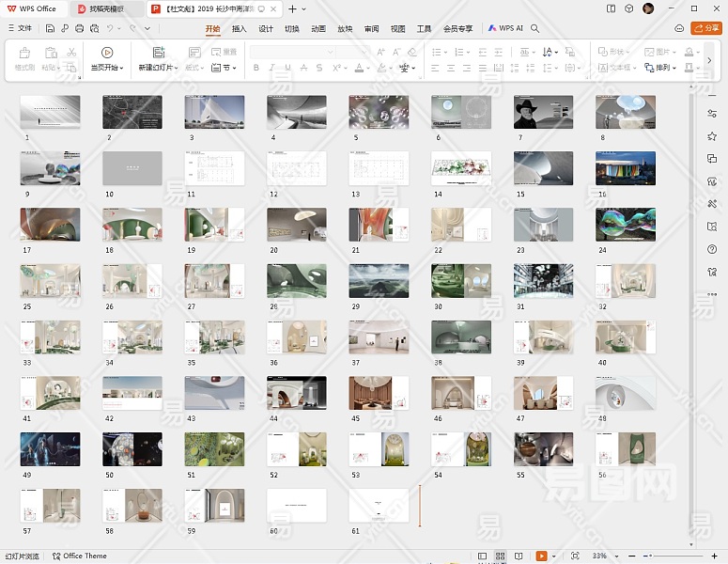Switch to normal view mode
Screen dimensions: 728x564
click(x=483, y=556)
